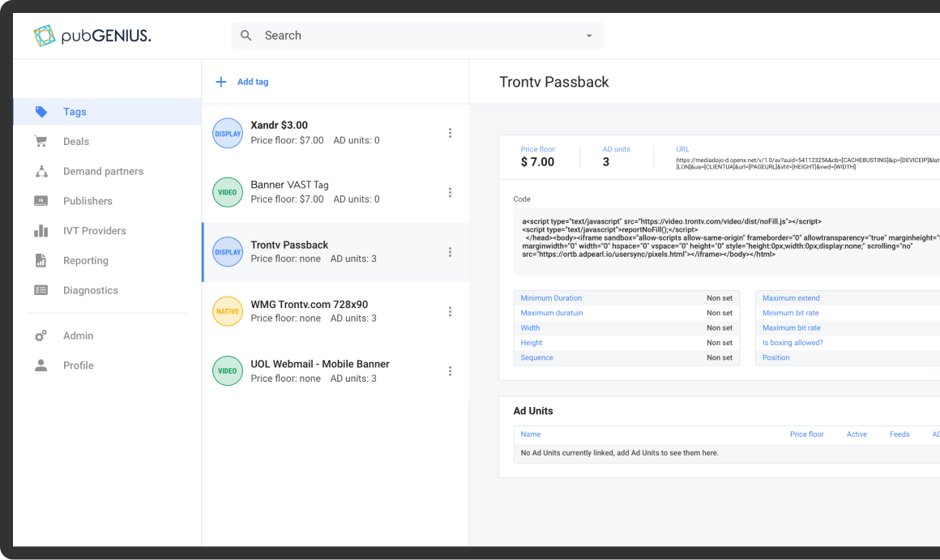Select UOL Webmail - Mobile Banner tag
This screenshot has width=940, height=560.
click(335, 370)
